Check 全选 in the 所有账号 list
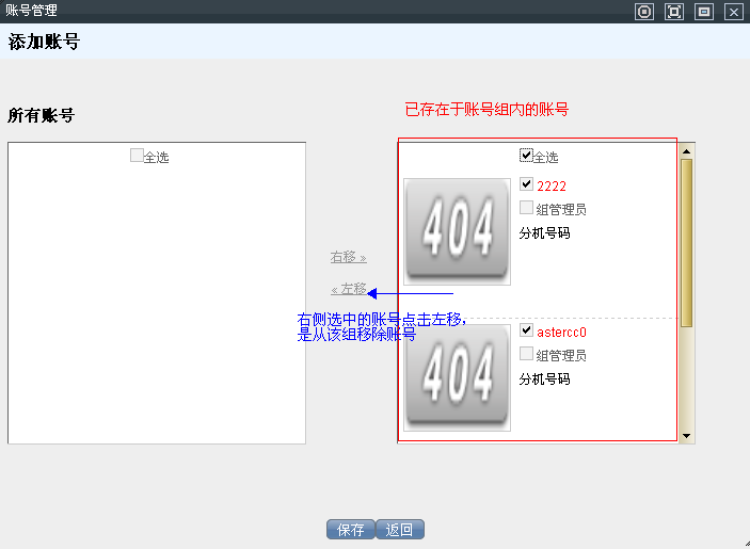The height and width of the screenshot is (549, 750). point(137,155)
